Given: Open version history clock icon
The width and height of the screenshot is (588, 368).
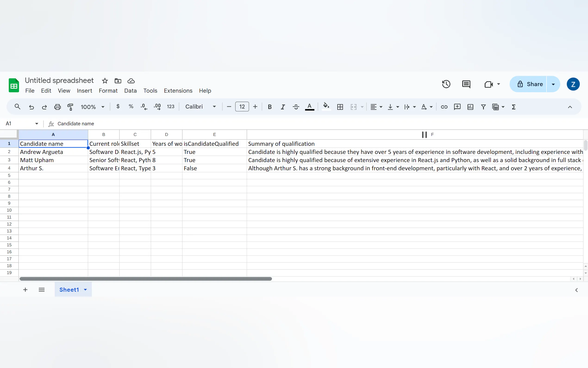Looking at the screenshot, I should [x=446, y=84].
